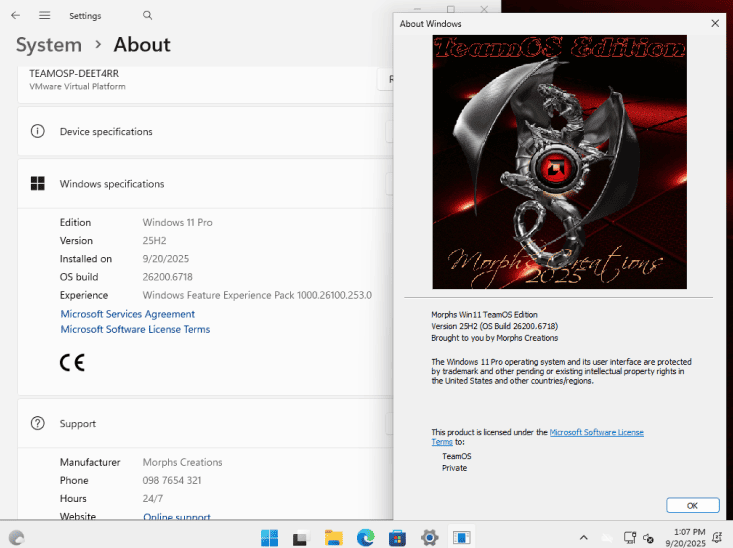The width and height of the screenshot is (733, 548).
Task: Select the OS build value 26200.6718
Action: [x=167, y=277]
